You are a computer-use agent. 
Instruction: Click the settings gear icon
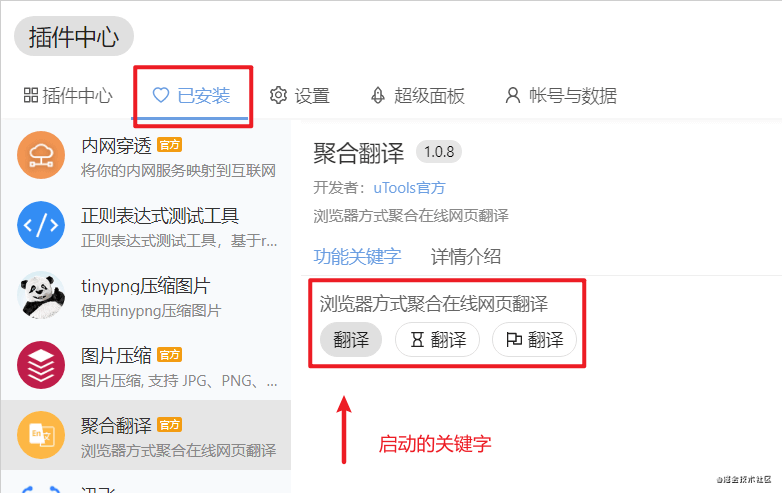pyautogui.click(x=278, y=95)
